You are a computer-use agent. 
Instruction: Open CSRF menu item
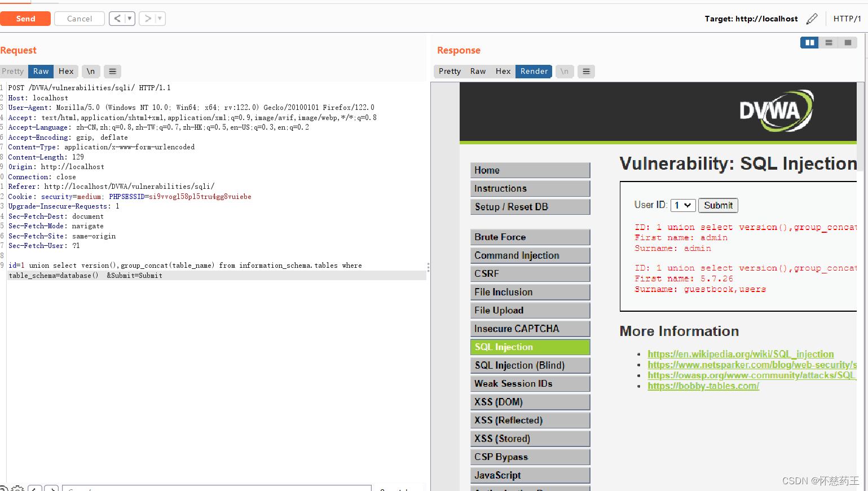[x=530, y=273]
